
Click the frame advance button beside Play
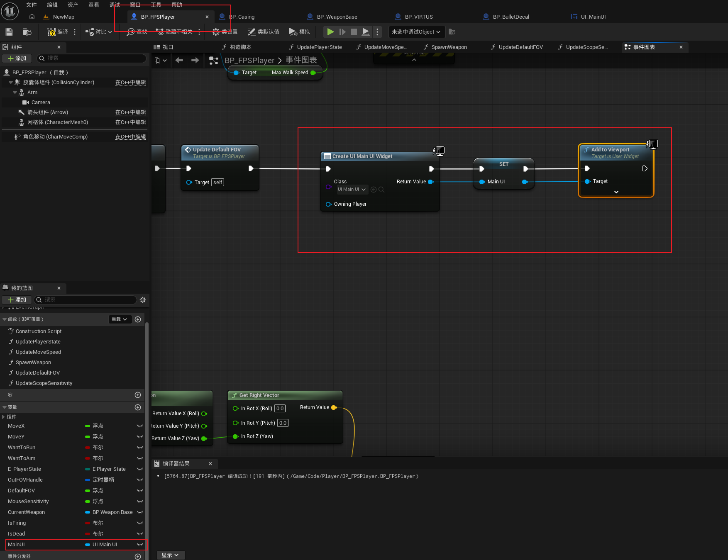click(x=342, y=32)
